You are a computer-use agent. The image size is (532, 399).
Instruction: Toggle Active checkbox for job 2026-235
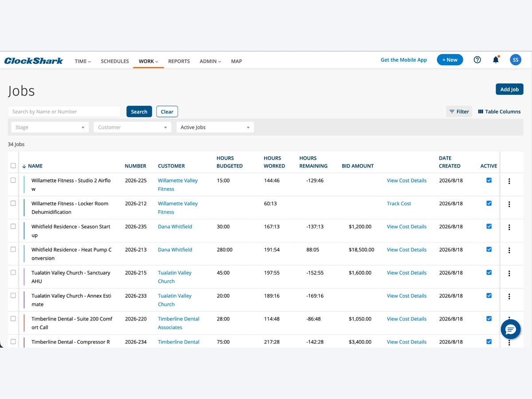[489, 226]
